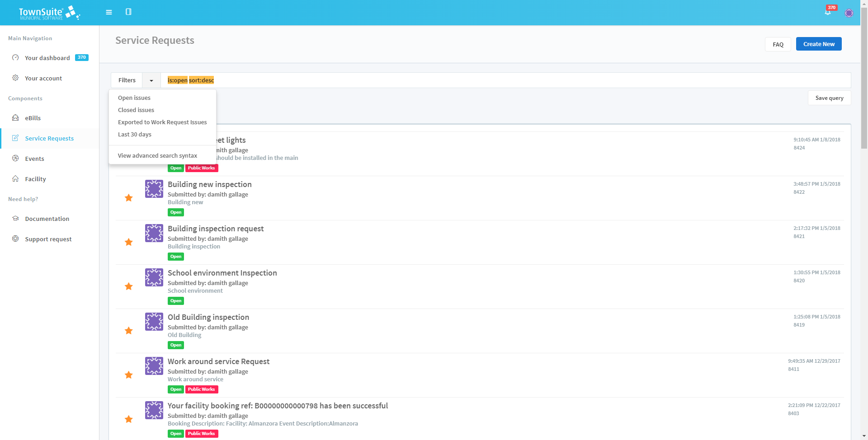Click Open tag on Building new inspection
868x440 pixels.
[x=176, y=212]
